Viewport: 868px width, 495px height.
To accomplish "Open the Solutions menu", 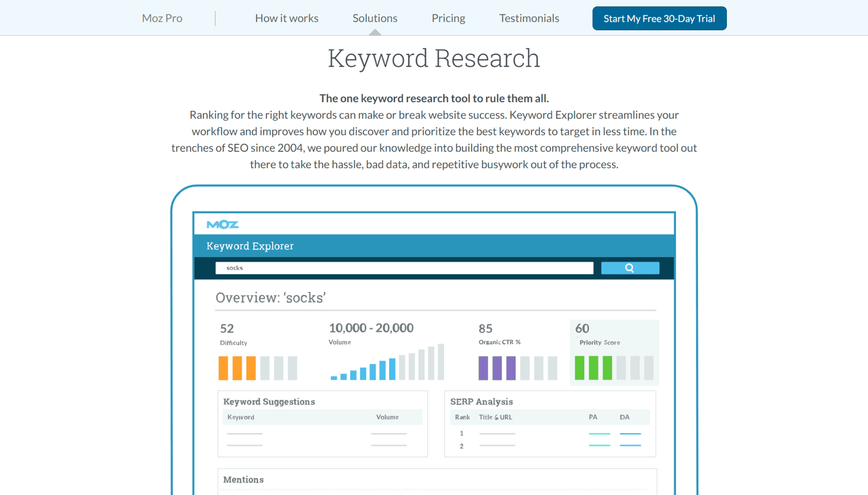I will click(x=375, y=18).
